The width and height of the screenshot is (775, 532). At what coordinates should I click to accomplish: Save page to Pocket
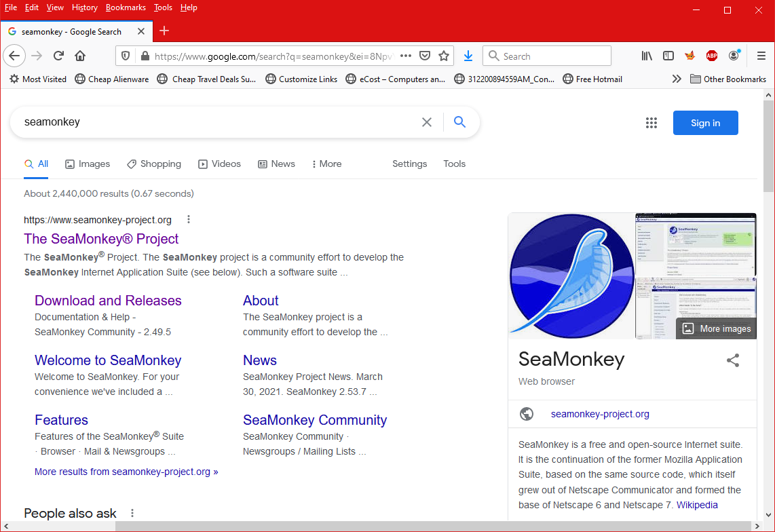(425, 56)
